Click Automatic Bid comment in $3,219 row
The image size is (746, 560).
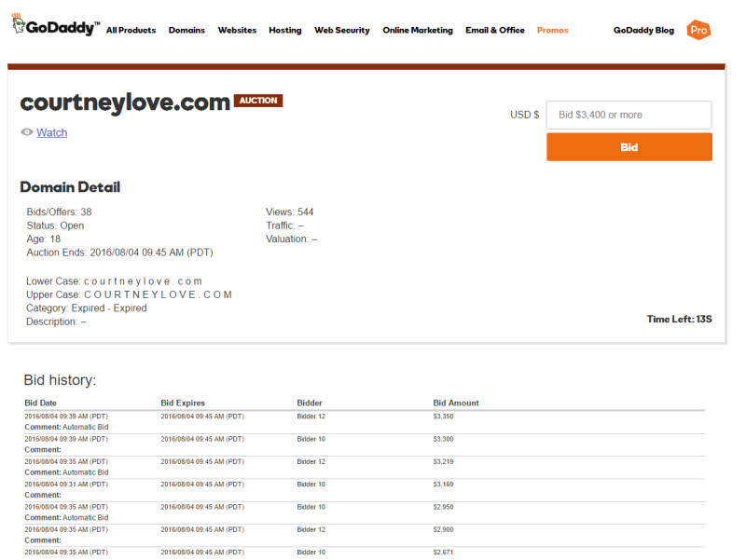(x=66, y=472)
